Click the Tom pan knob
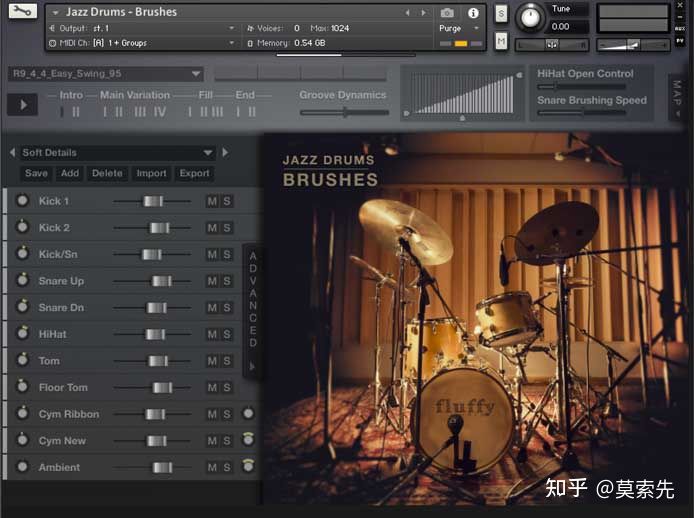The width and height of the screenshot is (694, 518). 22,360
